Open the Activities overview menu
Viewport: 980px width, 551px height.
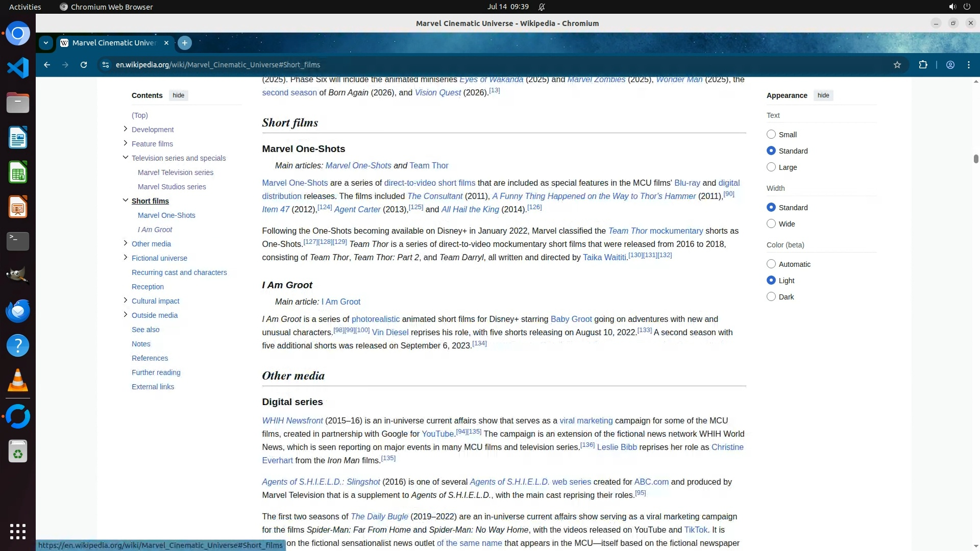25,7
